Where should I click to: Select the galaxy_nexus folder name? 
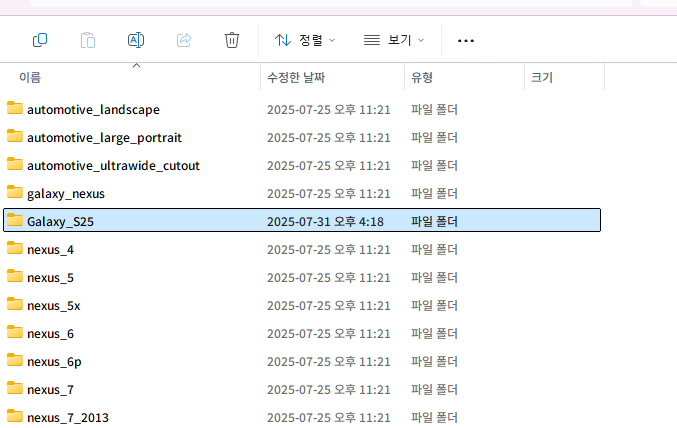pos(66,194)
